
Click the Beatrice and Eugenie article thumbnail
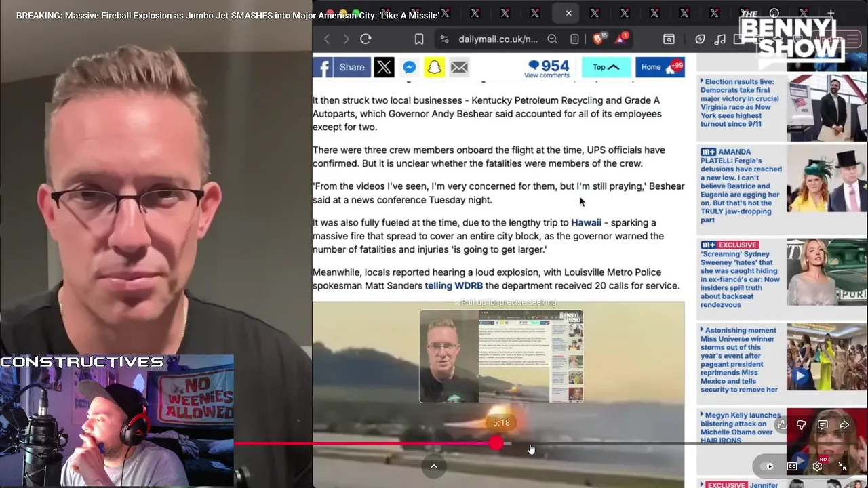827,179
